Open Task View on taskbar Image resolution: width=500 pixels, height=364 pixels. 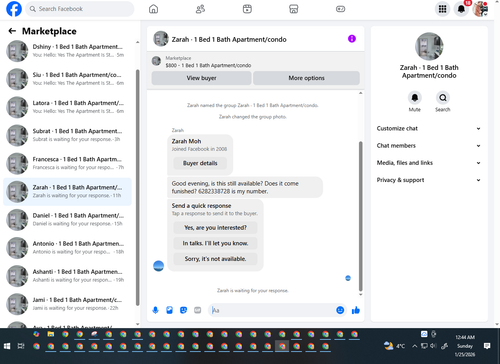coord(21,346)
